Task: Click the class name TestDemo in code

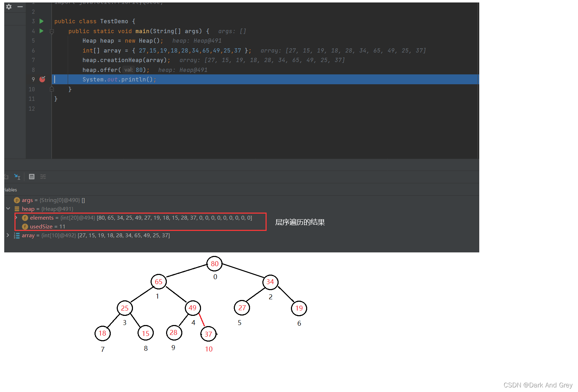Action: 114,22
